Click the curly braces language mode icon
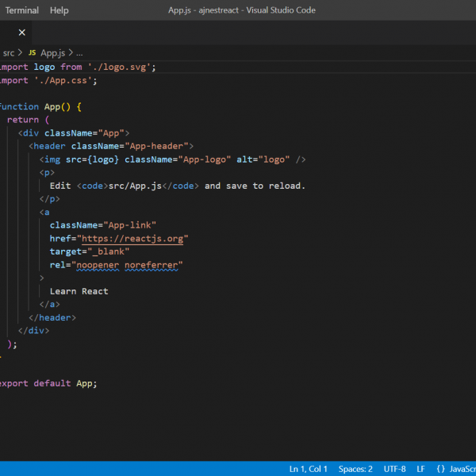The height and width of the screenshot is (476, 476). [x=440, y=469]
